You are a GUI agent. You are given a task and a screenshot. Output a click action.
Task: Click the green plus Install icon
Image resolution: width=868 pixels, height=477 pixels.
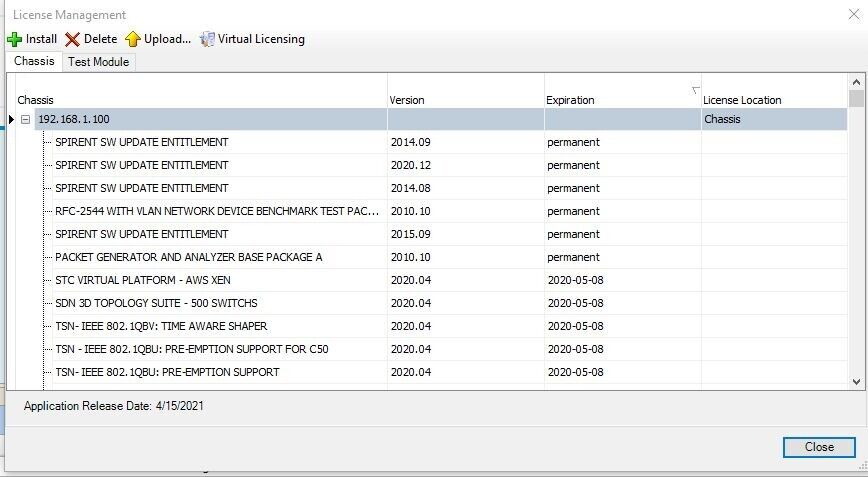[14, 40]
